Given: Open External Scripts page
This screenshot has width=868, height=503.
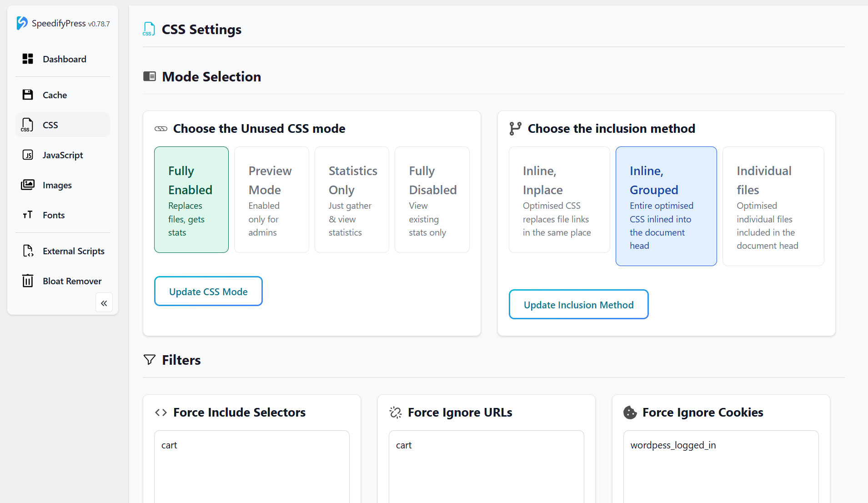Looking at the screenshot, I should point(63,251).
